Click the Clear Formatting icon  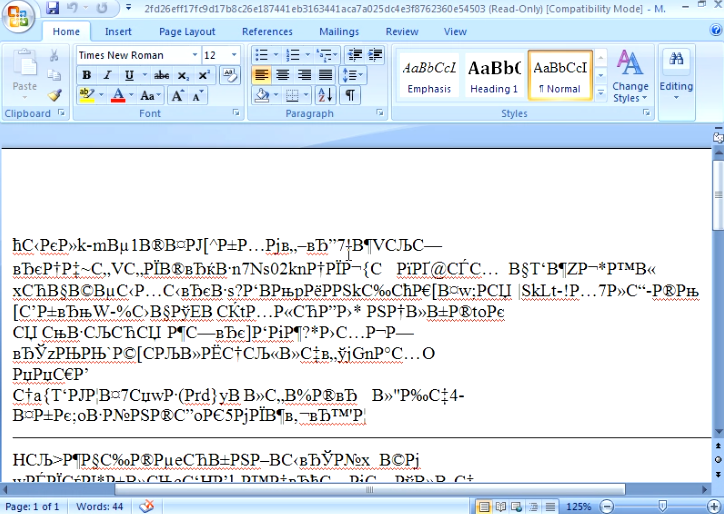click(x=229, y=76)
